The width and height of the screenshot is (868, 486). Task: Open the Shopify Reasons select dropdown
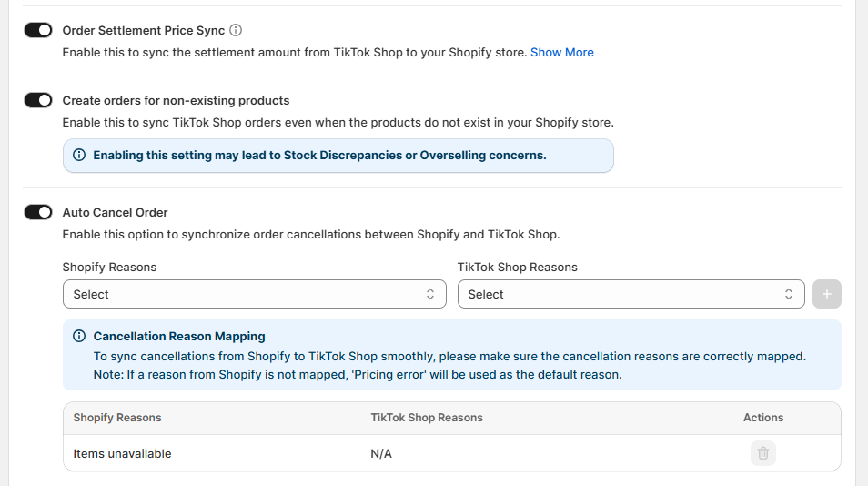tap(254, 294)
